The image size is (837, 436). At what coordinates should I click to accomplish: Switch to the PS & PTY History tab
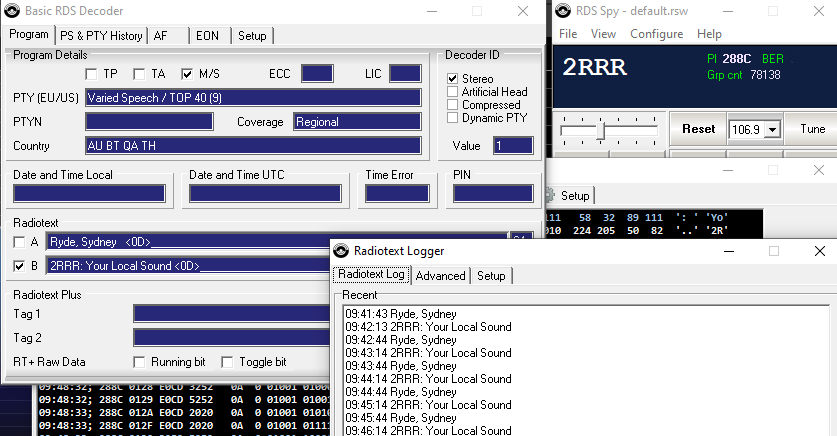pos(100,36)
